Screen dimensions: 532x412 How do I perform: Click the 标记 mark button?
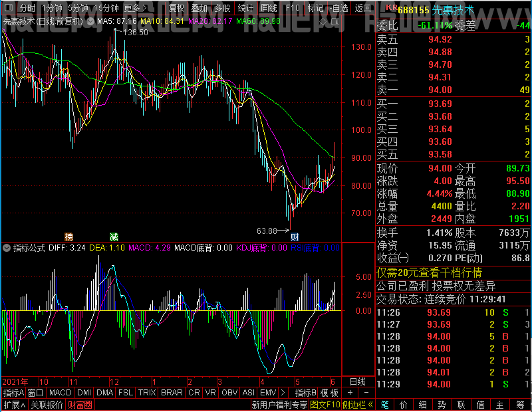click(315, 8)
